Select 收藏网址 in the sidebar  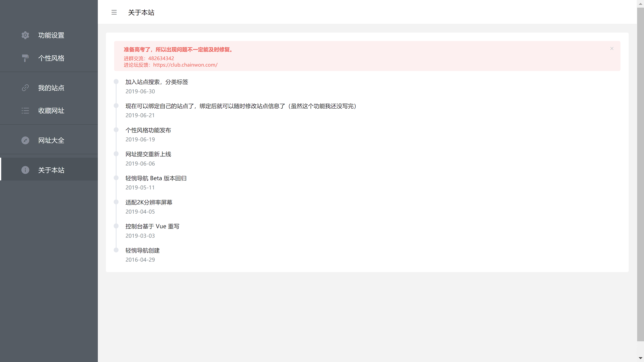51,111
